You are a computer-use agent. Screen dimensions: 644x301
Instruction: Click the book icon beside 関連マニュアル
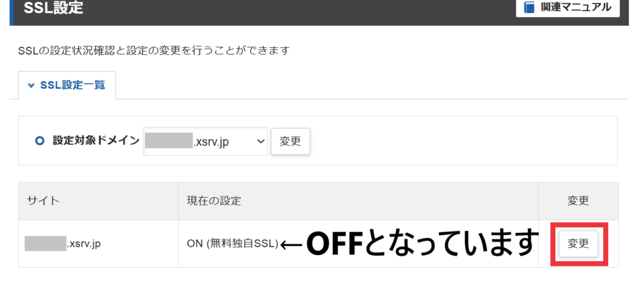(530, 8)
